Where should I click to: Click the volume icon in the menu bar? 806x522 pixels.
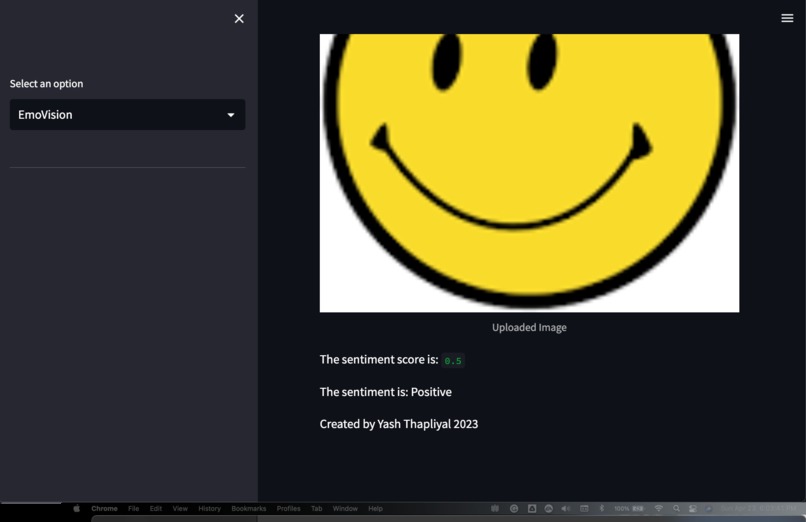[566, 509]
